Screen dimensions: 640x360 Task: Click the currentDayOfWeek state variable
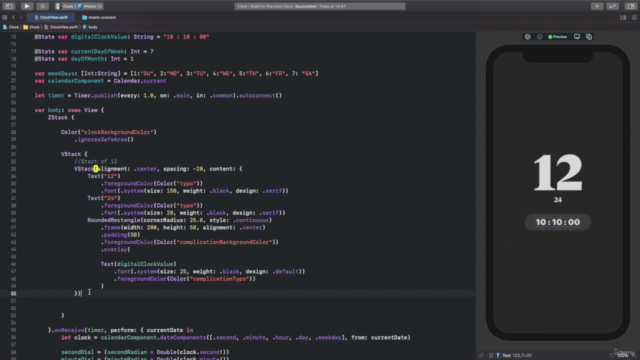(x=94, y=51)
